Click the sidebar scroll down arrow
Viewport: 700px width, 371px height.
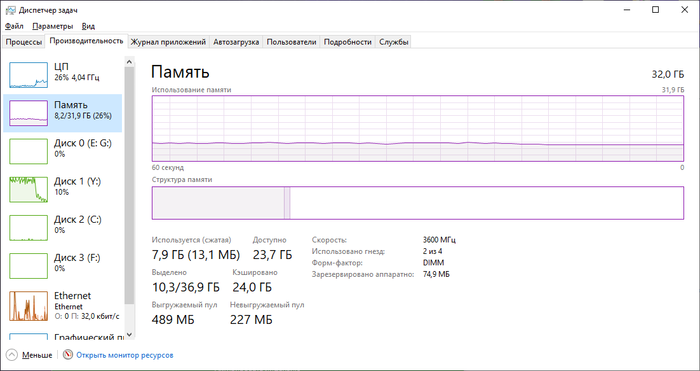click(x=129, y=334)
